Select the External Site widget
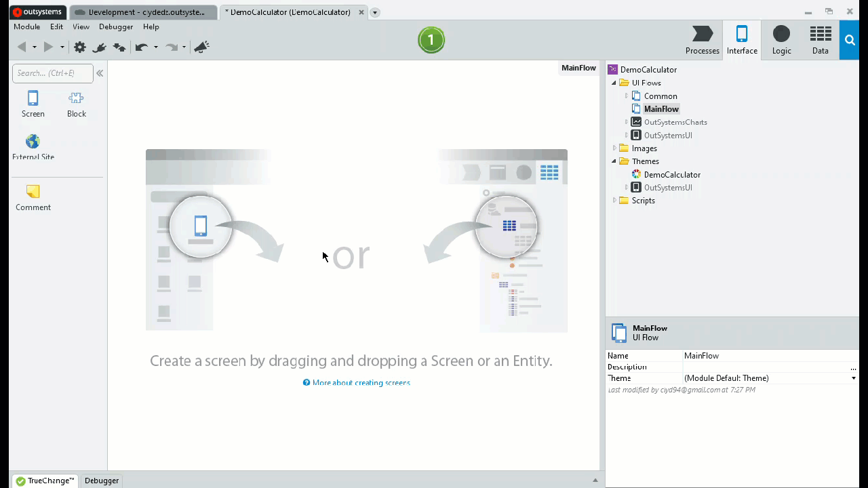The image size is (868, 488). pos(33,147)
